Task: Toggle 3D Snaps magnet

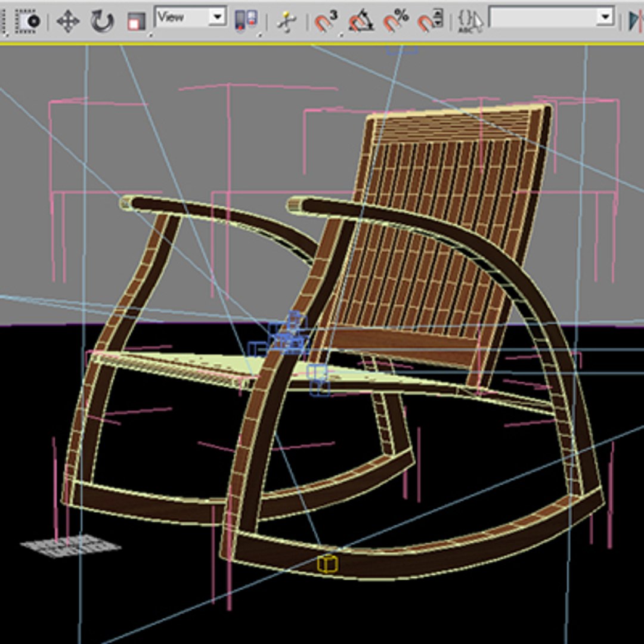Action: pos(326,21)
